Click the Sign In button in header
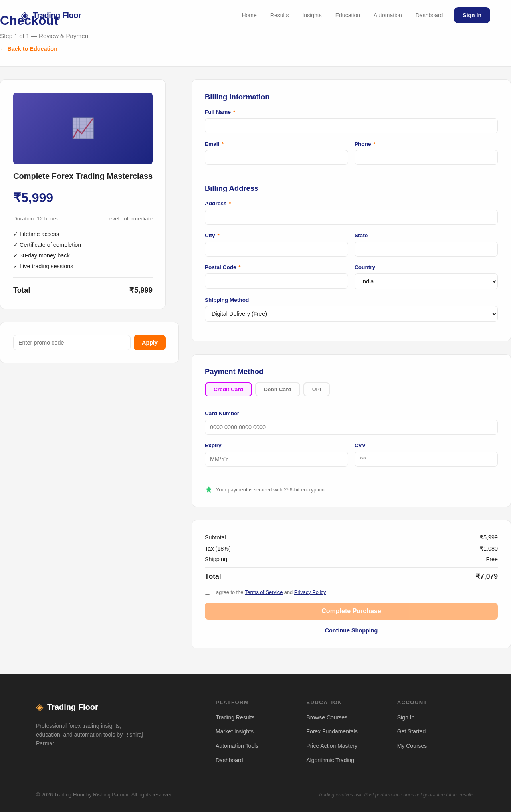Screen dimensions: 511x812 coord(472,15)
